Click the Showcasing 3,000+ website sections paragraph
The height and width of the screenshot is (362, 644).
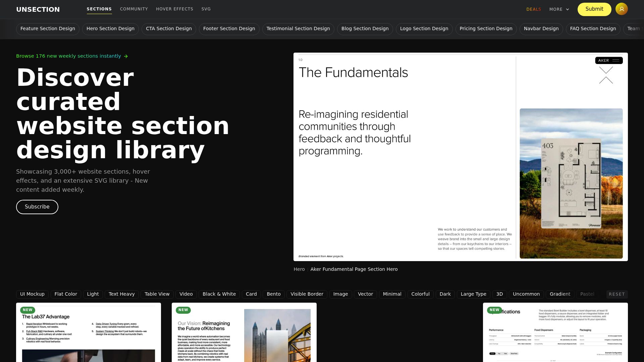point(83,181)
